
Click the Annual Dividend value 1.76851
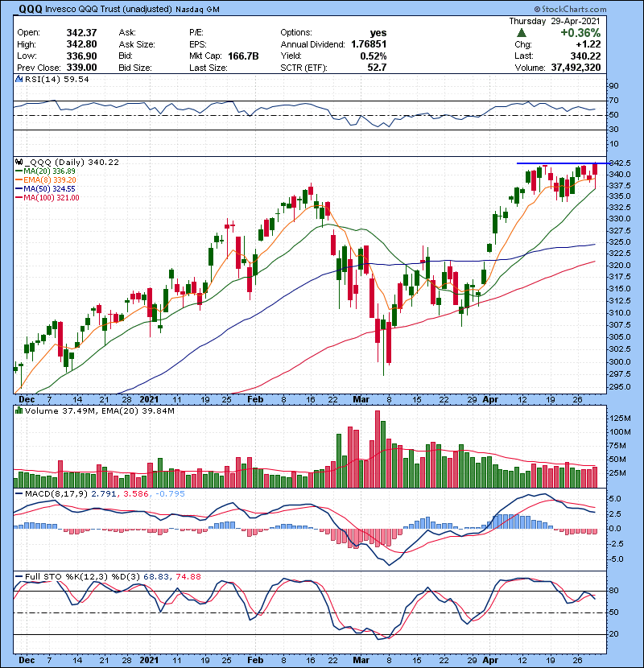click(x=369, y=44)
